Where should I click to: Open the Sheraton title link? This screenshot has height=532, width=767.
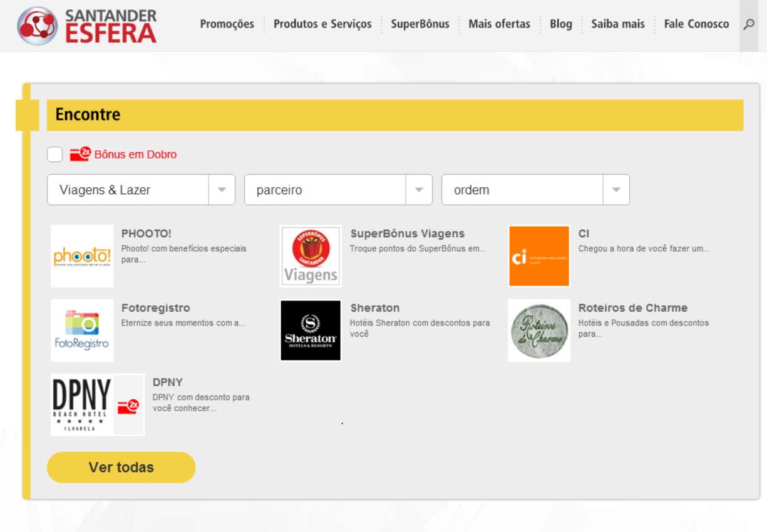click(374, 309)
